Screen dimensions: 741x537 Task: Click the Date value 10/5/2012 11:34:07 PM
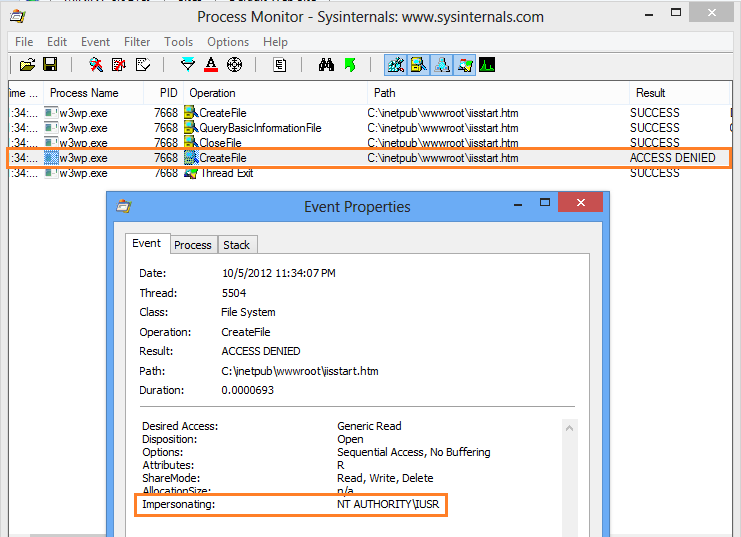pos(279,273)
